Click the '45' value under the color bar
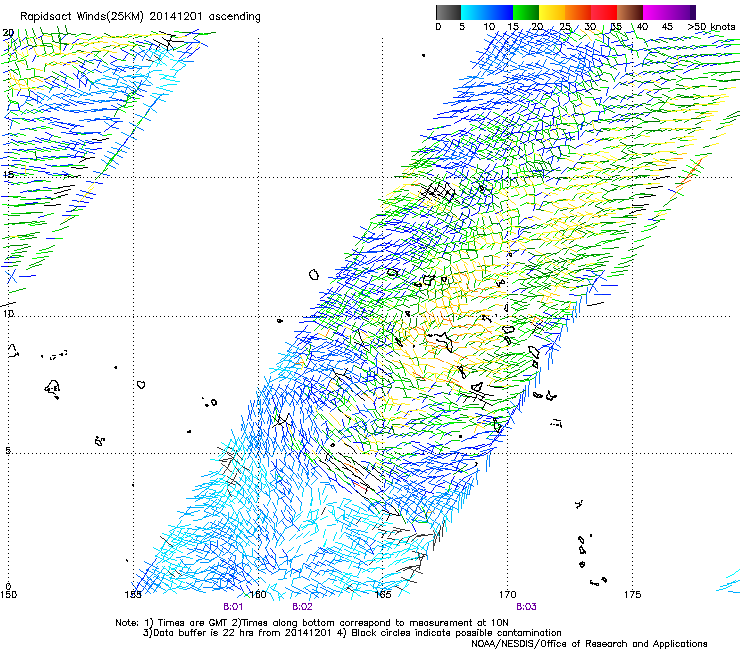 tap(667, 27)
